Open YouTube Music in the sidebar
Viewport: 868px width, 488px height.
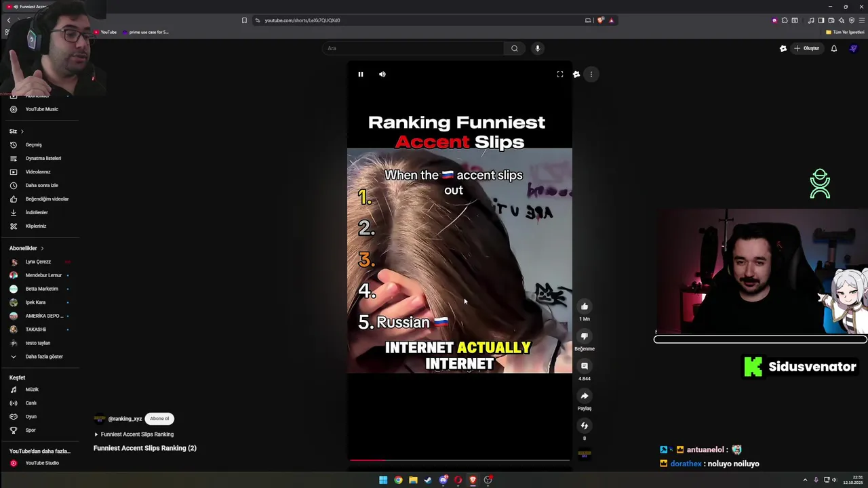[41, 109]
